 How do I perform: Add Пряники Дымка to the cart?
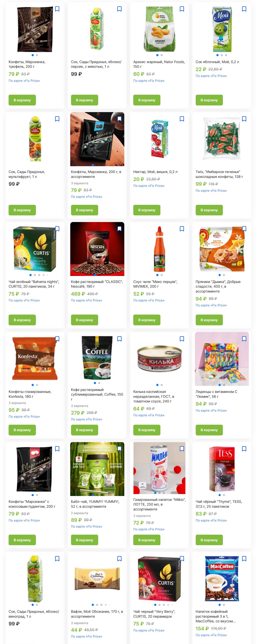[x=209, y=320]
